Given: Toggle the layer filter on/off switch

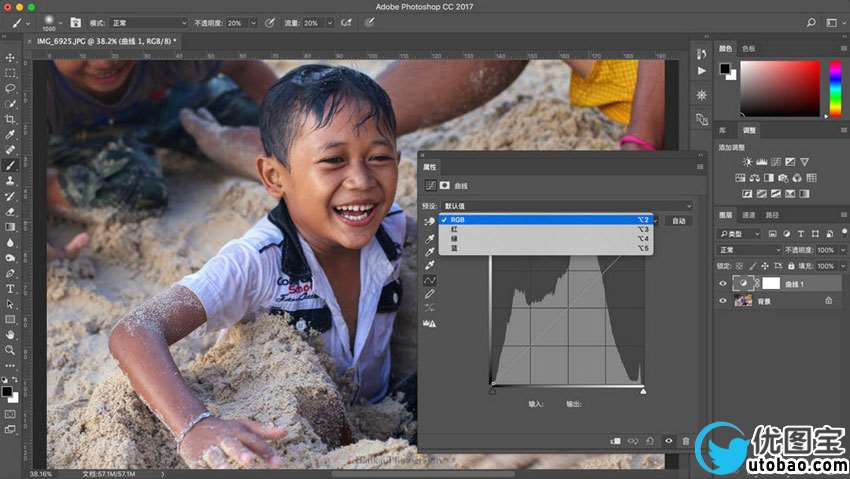Looking at the screenshot, I should [x=844, y=232].
